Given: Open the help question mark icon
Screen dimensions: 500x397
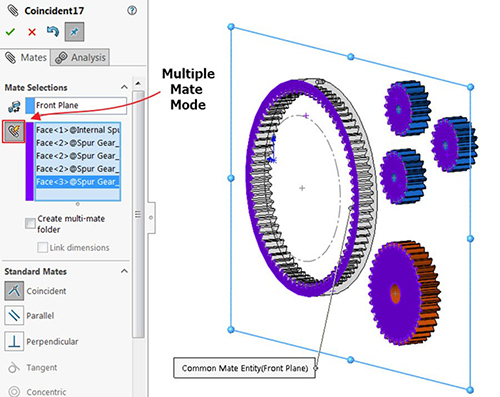Looking at the screenshot, I should click(x=132, y=11).
